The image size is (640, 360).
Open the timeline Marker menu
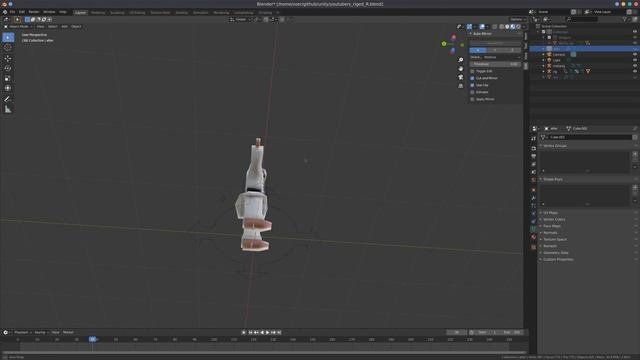pos(68,333)
